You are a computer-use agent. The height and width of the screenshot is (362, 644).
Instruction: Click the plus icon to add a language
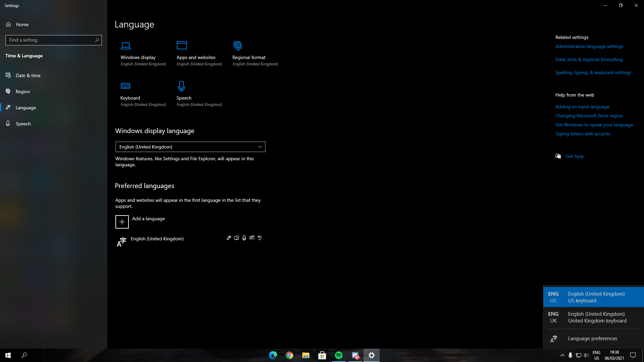[x=122, y=222]
